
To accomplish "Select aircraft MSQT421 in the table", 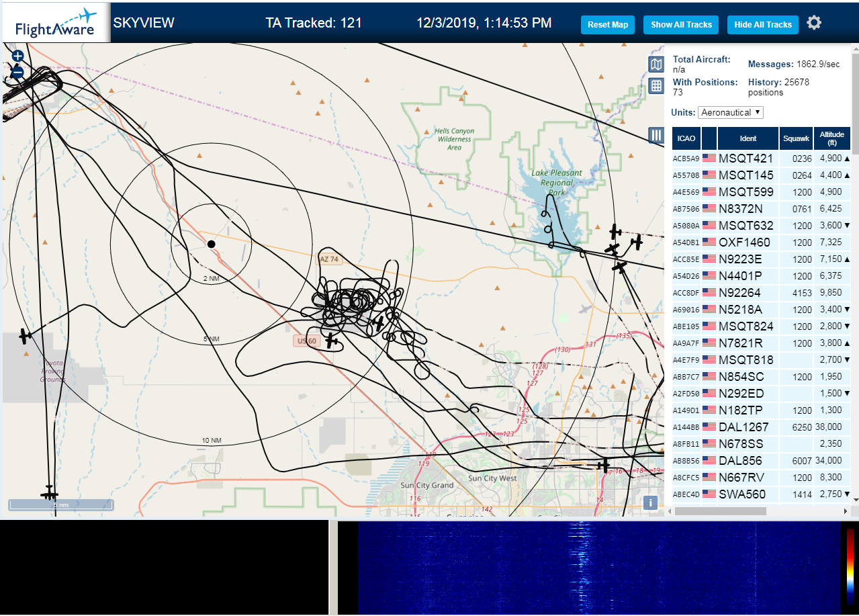I will click(x=761, y=159).
